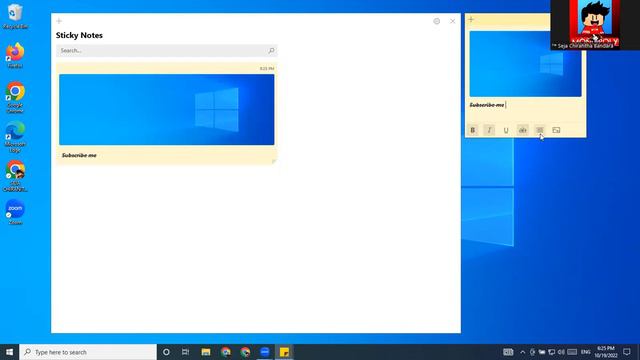Open the Zoom desktop shortcut
The height and width of the screenshot is (360, 640).
tap(15, 212)
